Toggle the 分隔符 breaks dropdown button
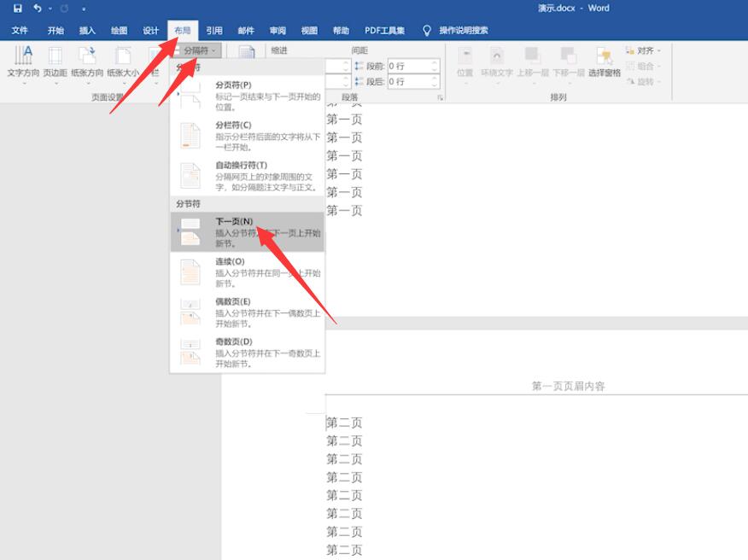The height and width of the screenshot is (560, 748). coord(196,50)
